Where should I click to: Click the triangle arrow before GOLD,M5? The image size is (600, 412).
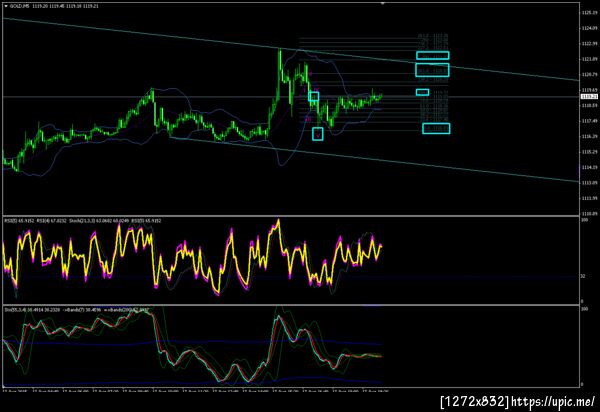pos(6,6)
